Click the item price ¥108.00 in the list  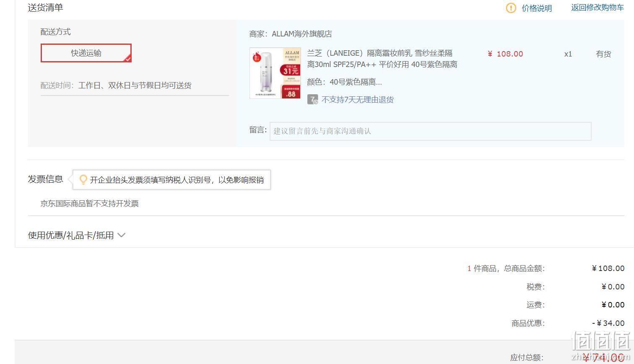tap(505, 54)
